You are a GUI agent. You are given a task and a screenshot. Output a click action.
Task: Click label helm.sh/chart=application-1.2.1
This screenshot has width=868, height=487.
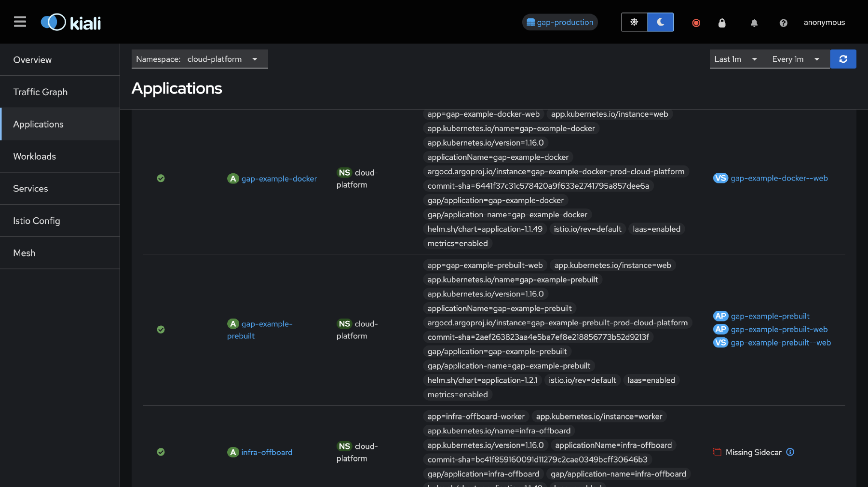pos(482,380)
